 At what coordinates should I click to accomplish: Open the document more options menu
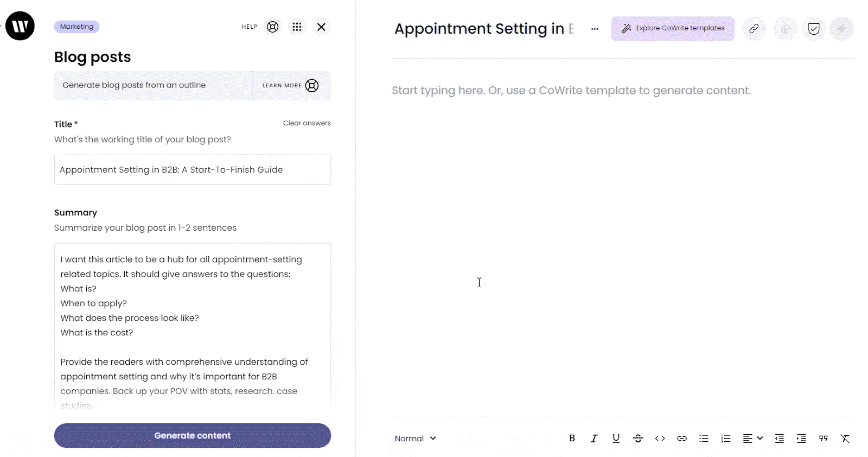pos(595,29)
